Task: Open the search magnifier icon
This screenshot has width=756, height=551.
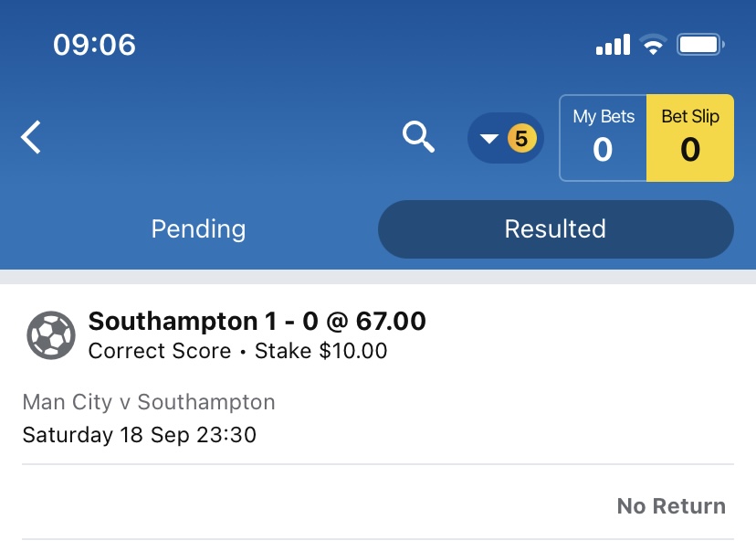Action: click(418, 137)
